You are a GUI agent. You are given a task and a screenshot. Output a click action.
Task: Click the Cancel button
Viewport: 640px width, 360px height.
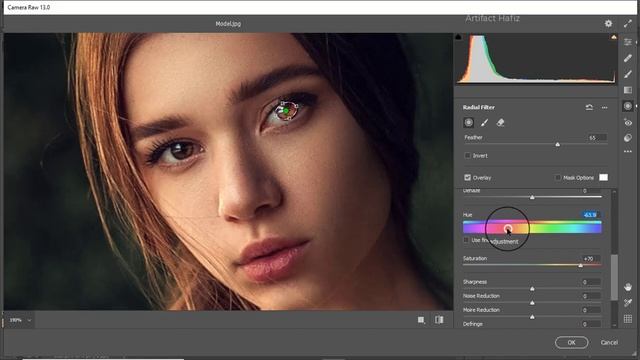click(x=609, y=342)
